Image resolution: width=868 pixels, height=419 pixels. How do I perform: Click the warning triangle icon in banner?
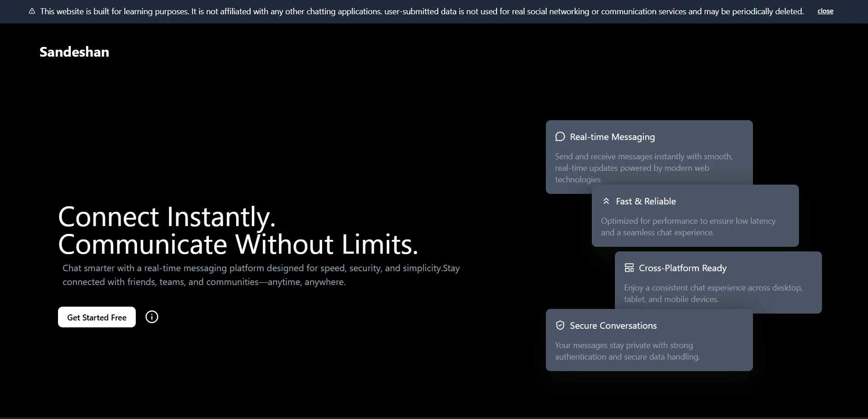tap(32, 12)
